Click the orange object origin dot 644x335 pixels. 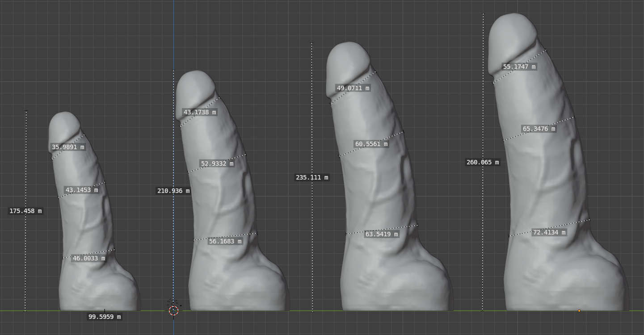pyautogui.click(x=579, y=310)
